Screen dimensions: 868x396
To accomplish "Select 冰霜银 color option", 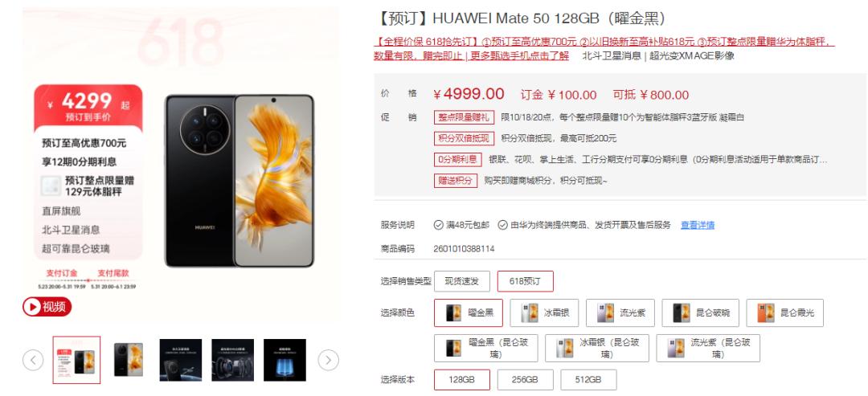I will coord(543,313).
